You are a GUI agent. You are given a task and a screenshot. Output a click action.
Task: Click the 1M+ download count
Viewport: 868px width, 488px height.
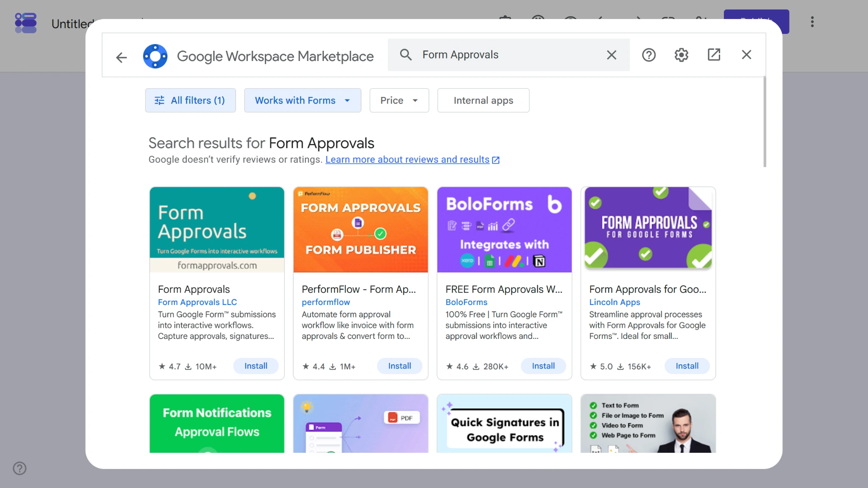point(342,366)
